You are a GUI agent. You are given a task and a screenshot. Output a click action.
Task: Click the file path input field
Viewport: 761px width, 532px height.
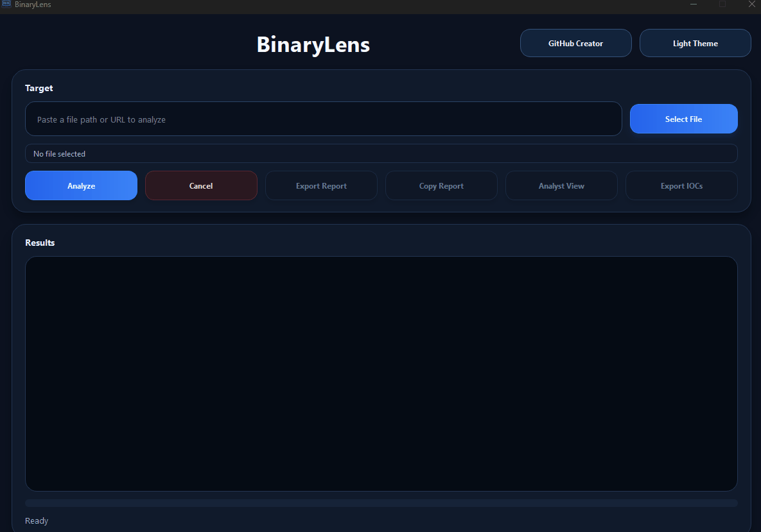click(323, 119)
